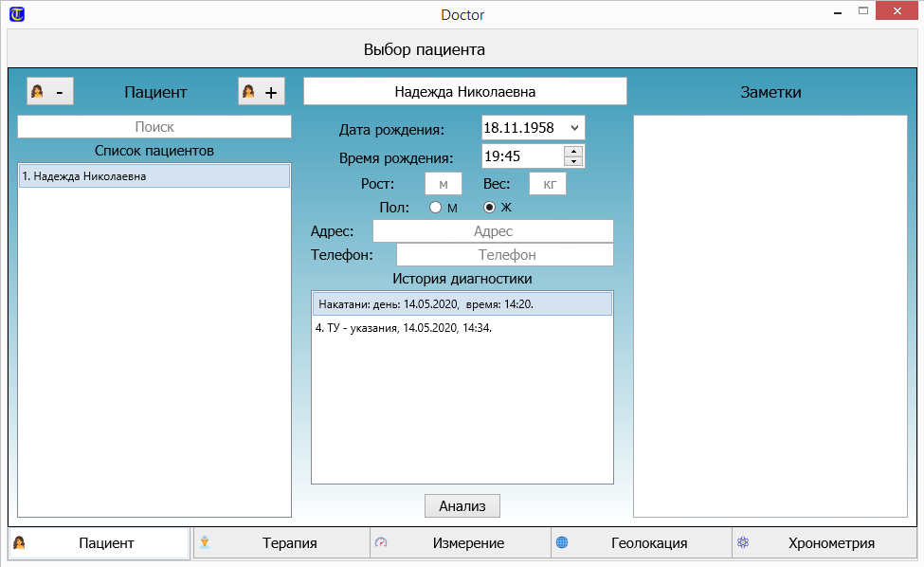Image resolution: width=924 pixels, height=567 pixels.
Task: Click the add patient icon button
Action: coord(261,92)
